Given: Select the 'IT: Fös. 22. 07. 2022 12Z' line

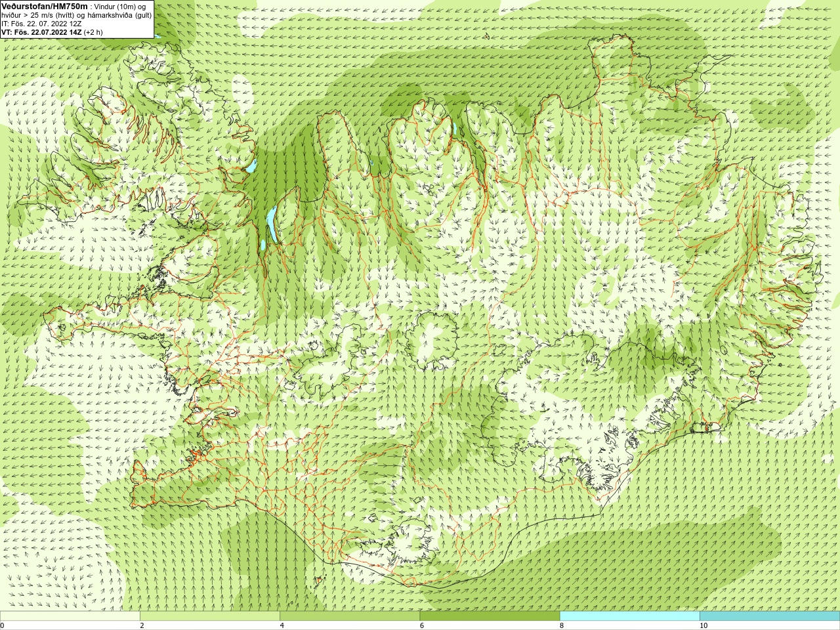Looking at the screenshot, I should pyautogui.click(x=41, y=23).
